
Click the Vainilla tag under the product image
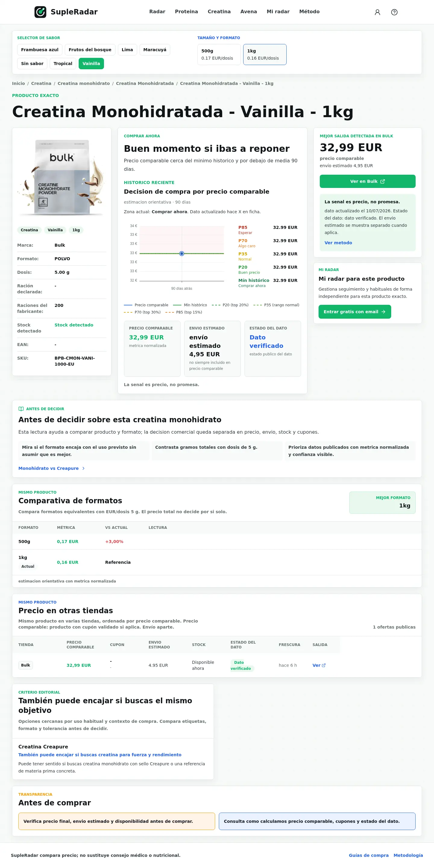(55, 230)
